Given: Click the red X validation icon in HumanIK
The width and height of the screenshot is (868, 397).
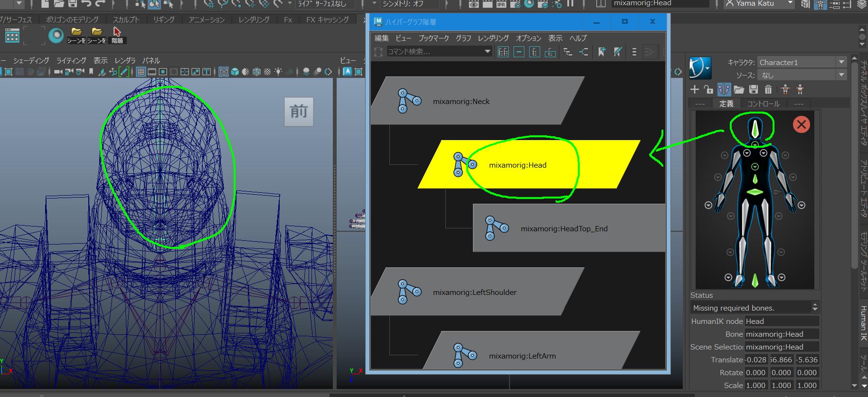Looking at the screenshot, I should click(802, 125).
